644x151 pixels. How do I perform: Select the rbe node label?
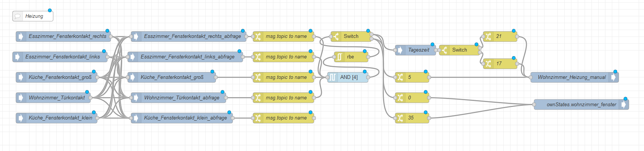351,57
